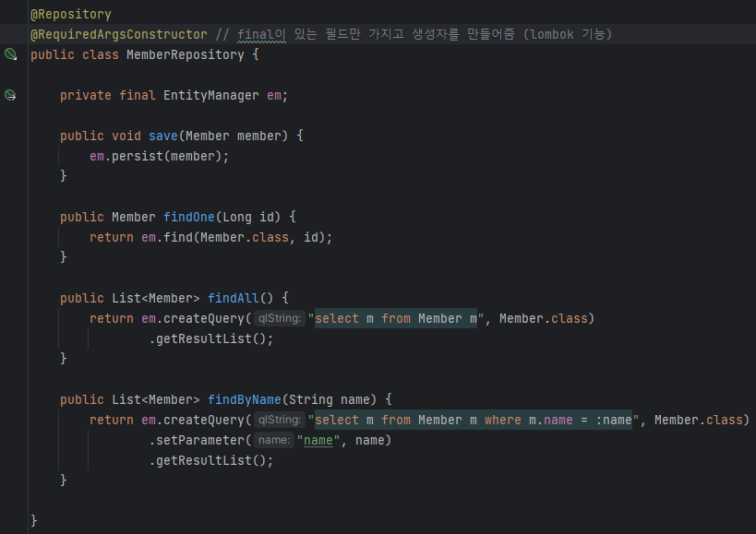The image size is (756, 534).
Task: Click the String name parameter of findByName
Action: pyautogui.click(x=330, y=399)
